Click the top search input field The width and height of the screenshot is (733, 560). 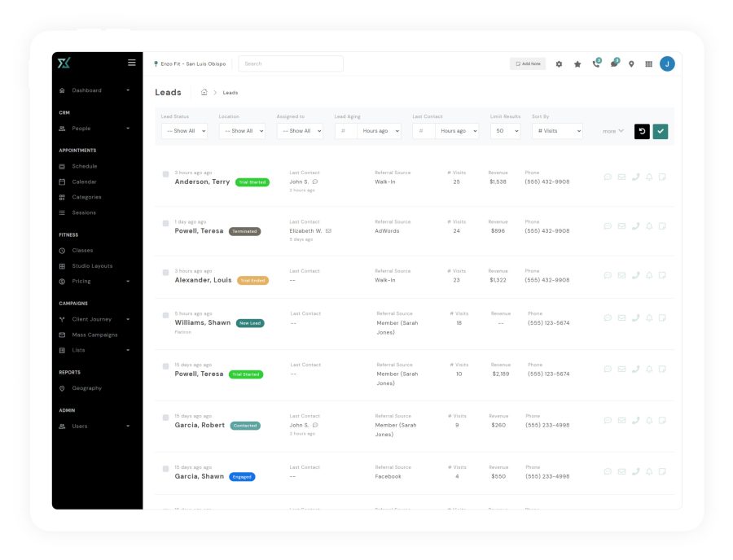point(291,63)
